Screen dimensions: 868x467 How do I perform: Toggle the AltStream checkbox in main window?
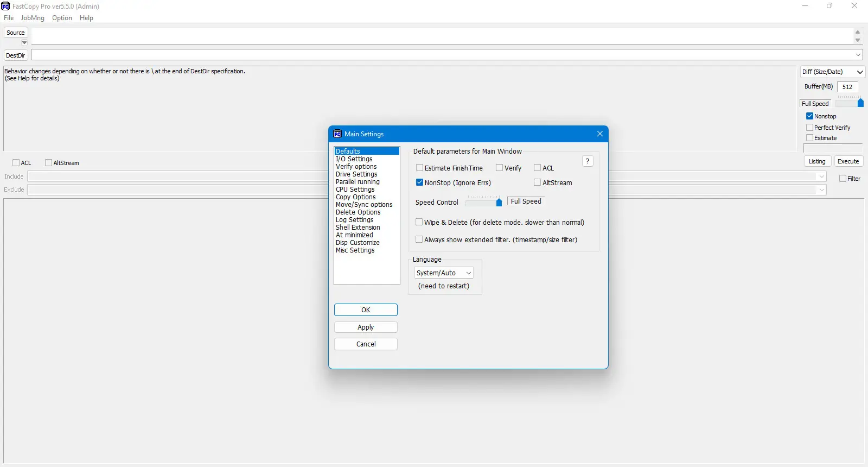click(x=48, y=163)
